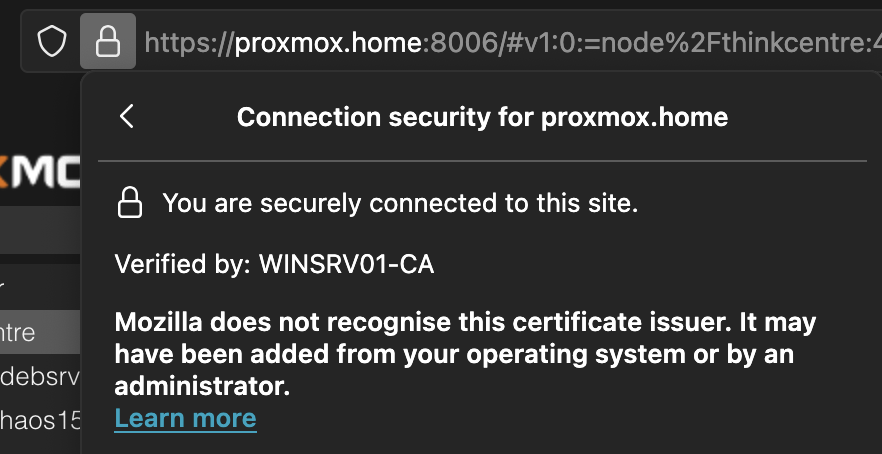Click the 8006 port section of URL
Screen dimensions: 882x454
[x=456, y=42]
